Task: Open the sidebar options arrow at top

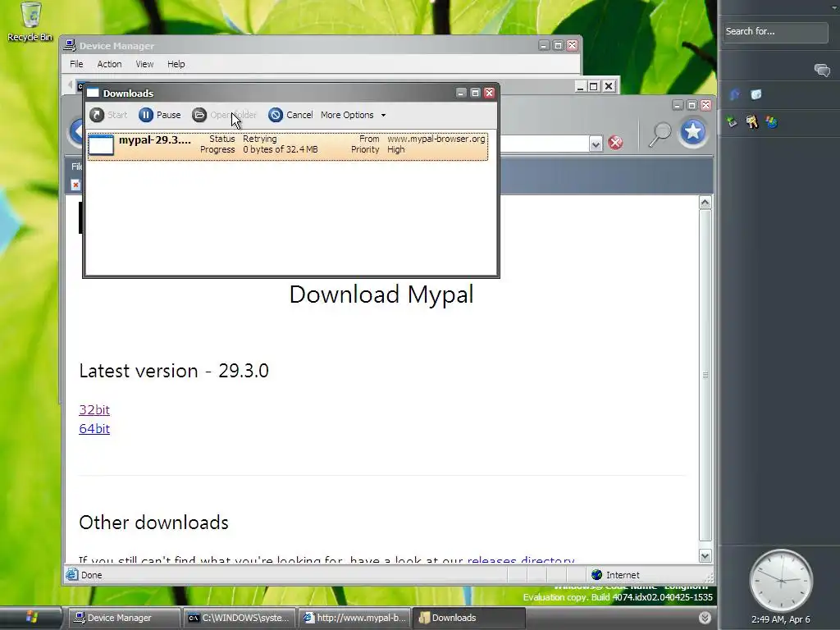Action: coord(833,7)
